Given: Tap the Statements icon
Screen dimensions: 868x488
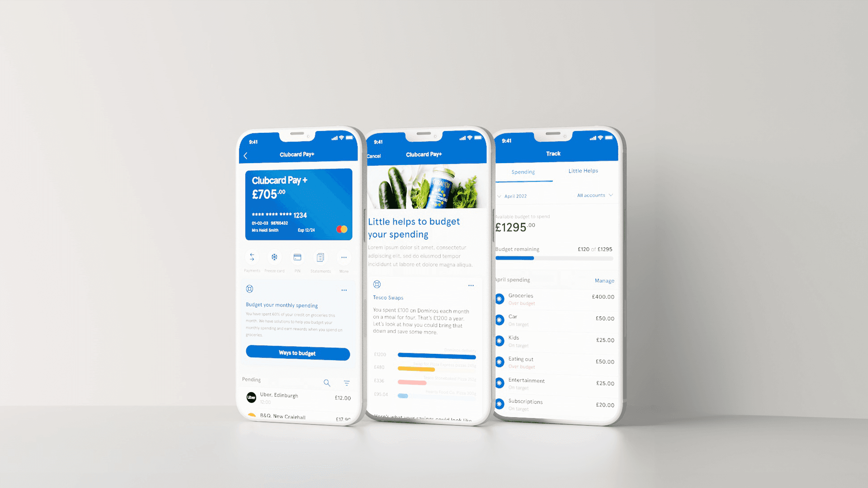Looking at the screenshot, I should (321, 258).
